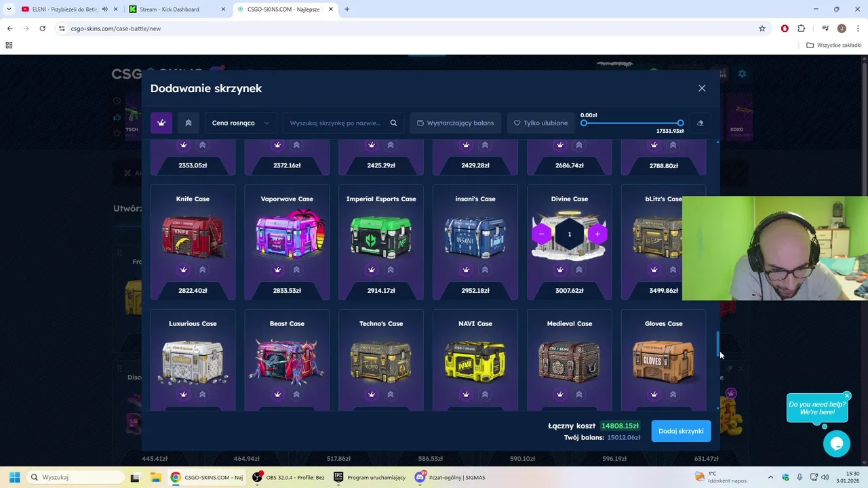Toggle Tylko ulubione favorites filter
This screenshot has width=868, height=488.
pos(540,123)
